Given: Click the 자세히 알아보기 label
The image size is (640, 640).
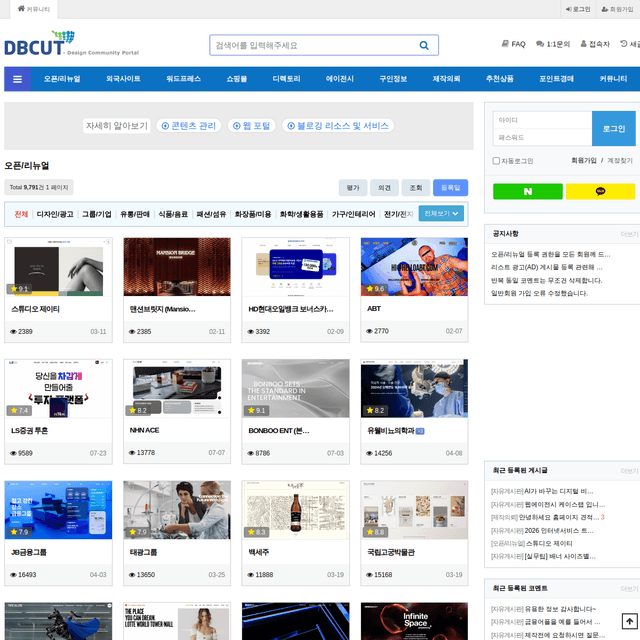Looking at the screenshot, I should (116, 125).
